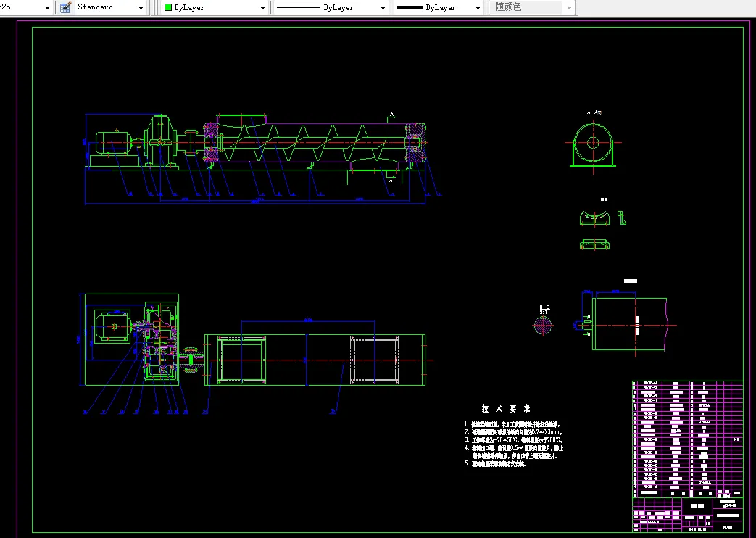Image resolution: width=756 pixels, height=538 pixels.
Task: Open the table style manager icon
Action: click(x=65, y=7)
